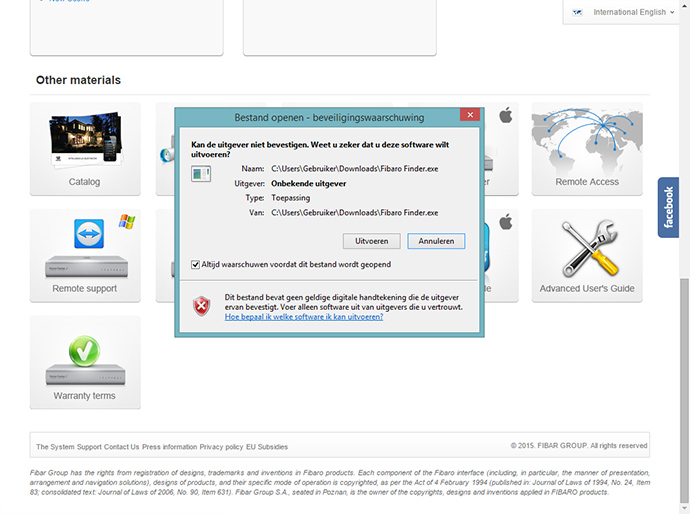690x514 pixels.
Task: Click the Warranty terms card label
Action: tap(84, 396)
